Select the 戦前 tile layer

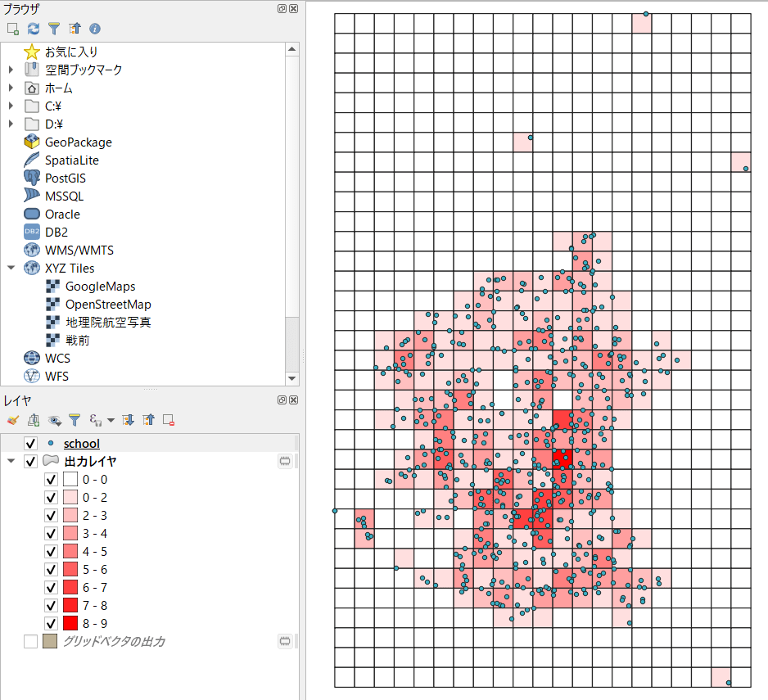(x=78, y=341)
